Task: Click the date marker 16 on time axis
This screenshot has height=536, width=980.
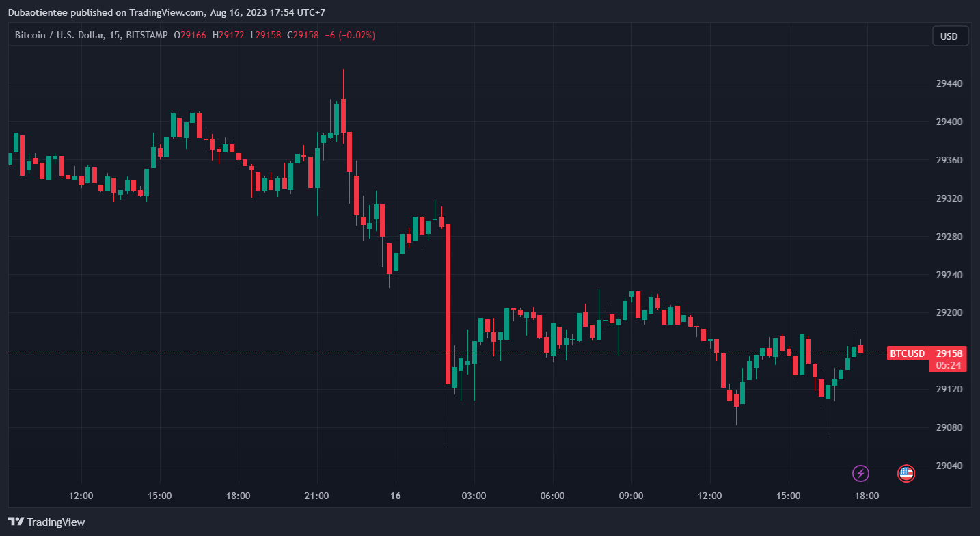Action: [x=395, y=496]
